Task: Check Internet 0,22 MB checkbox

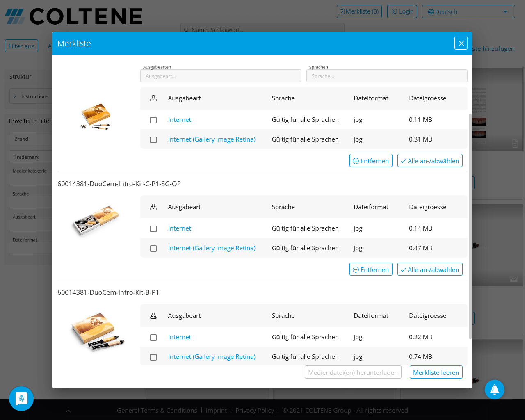Action: coord(153,338)
